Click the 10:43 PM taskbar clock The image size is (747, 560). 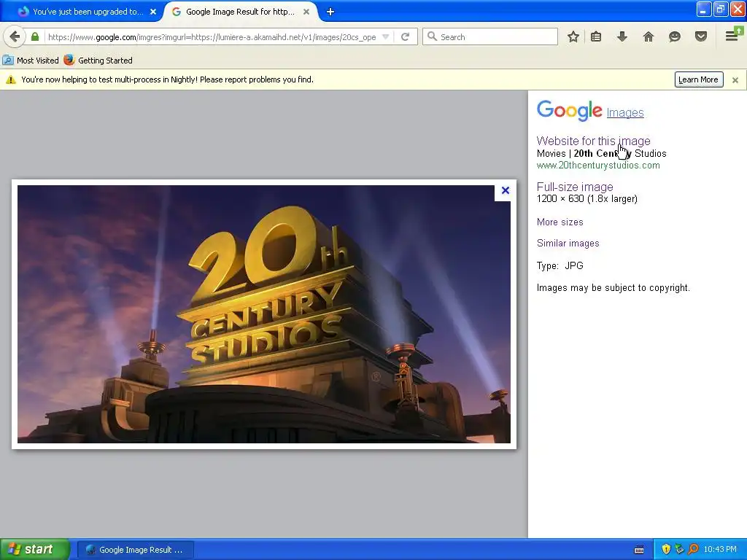click(x=720, y=549)
